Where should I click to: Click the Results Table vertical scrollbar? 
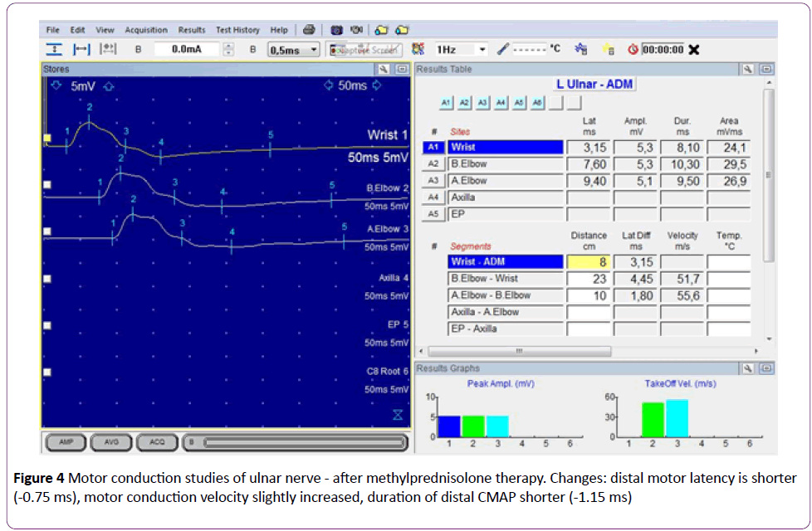coord(769,175)
